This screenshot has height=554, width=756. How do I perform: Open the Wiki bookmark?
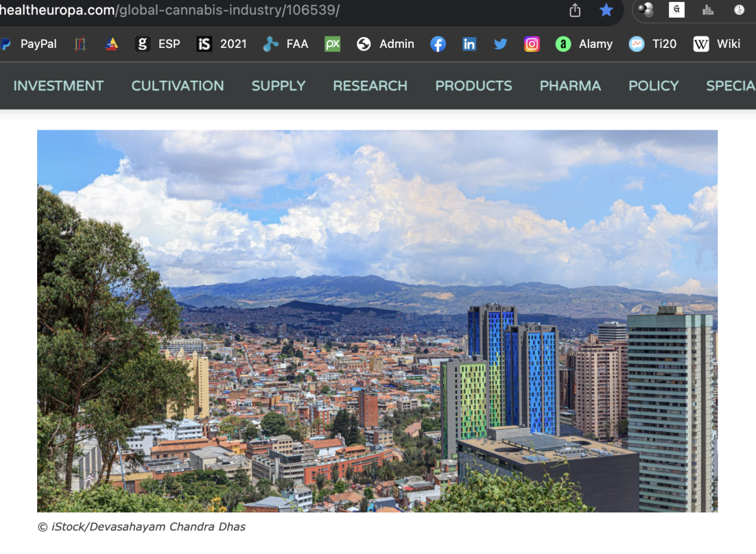click(x=717, y=44)
